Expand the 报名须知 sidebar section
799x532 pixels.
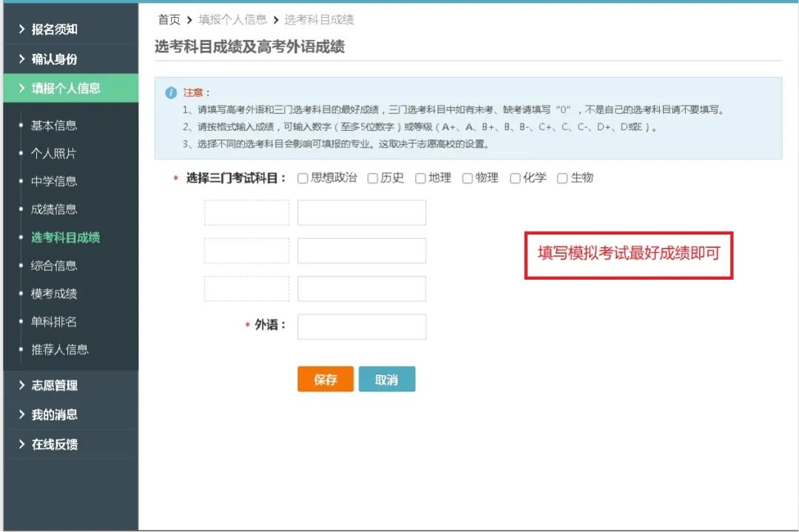coord(54,30)
